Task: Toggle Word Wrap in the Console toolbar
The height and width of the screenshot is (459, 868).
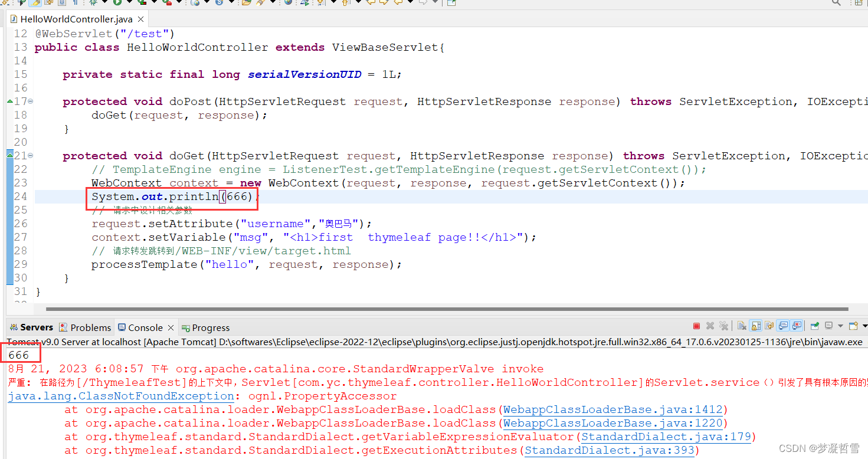Action: [x=769, y=326]
